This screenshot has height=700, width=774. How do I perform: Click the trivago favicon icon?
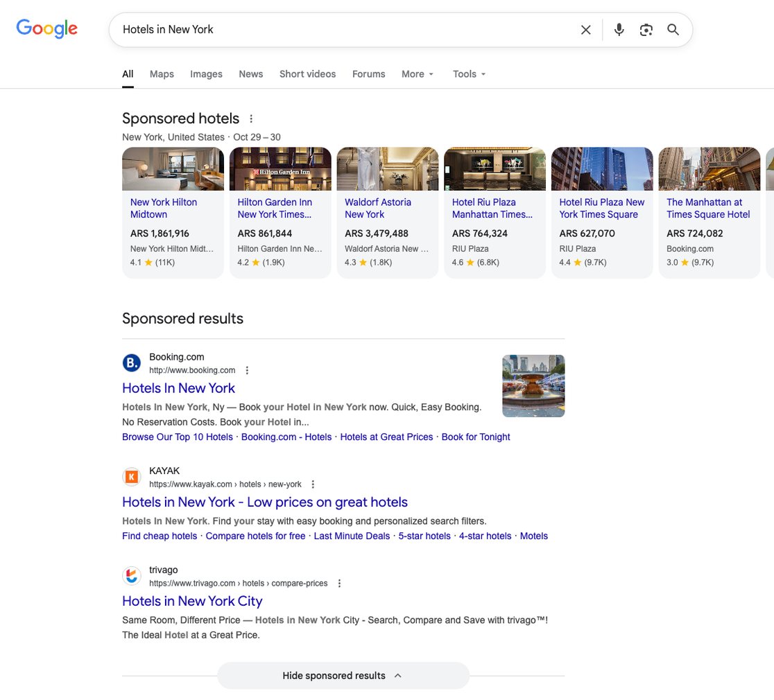[132, 576]
